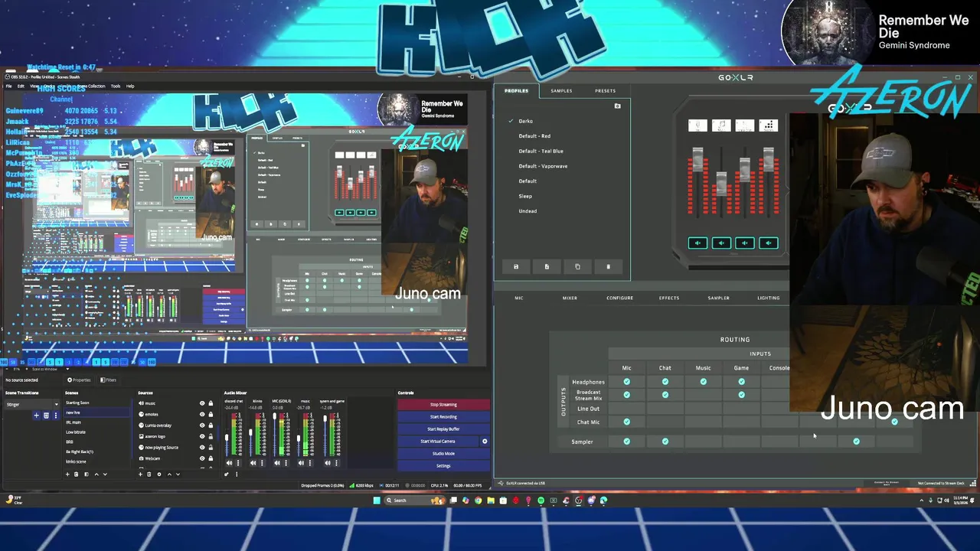The width and height of the screenshot is (980, 551).
Task: Click Start Replay Buffer button
Action: pos(443,429)
